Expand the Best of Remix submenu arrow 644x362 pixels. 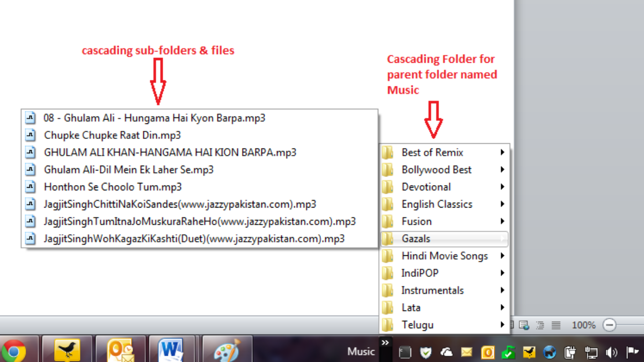pos(502,152)
